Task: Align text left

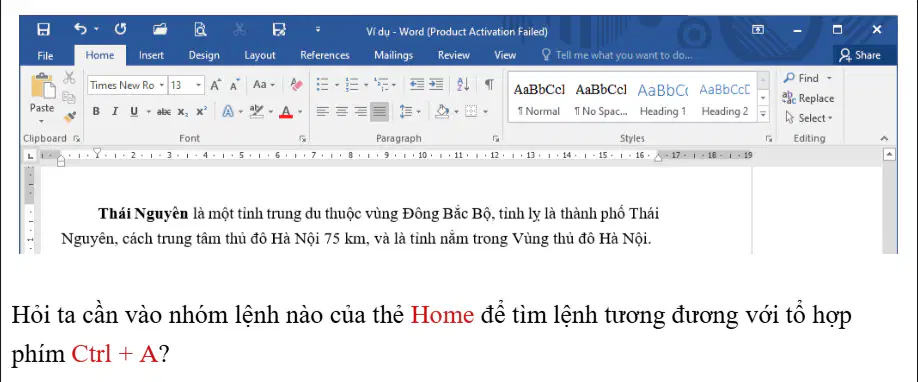Action: (322, 111)
